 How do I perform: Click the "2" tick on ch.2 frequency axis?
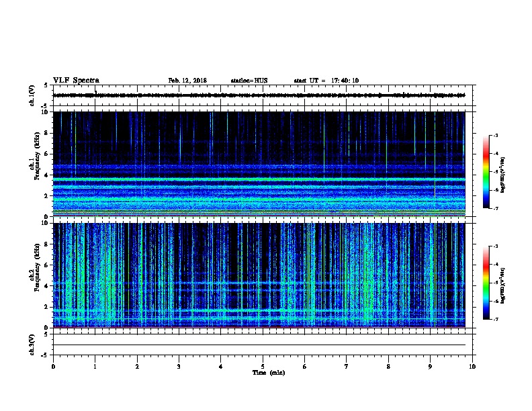point(47,307)
